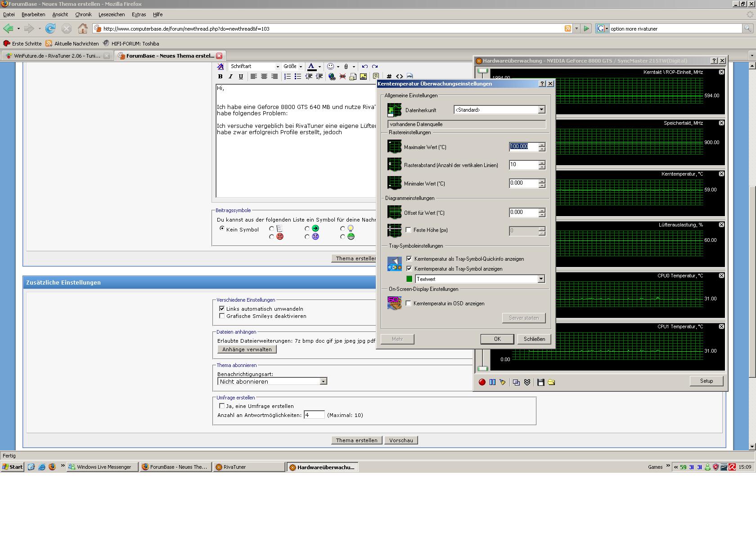Go to Firefox home page
756x539 pixels.
coord(83,28)
